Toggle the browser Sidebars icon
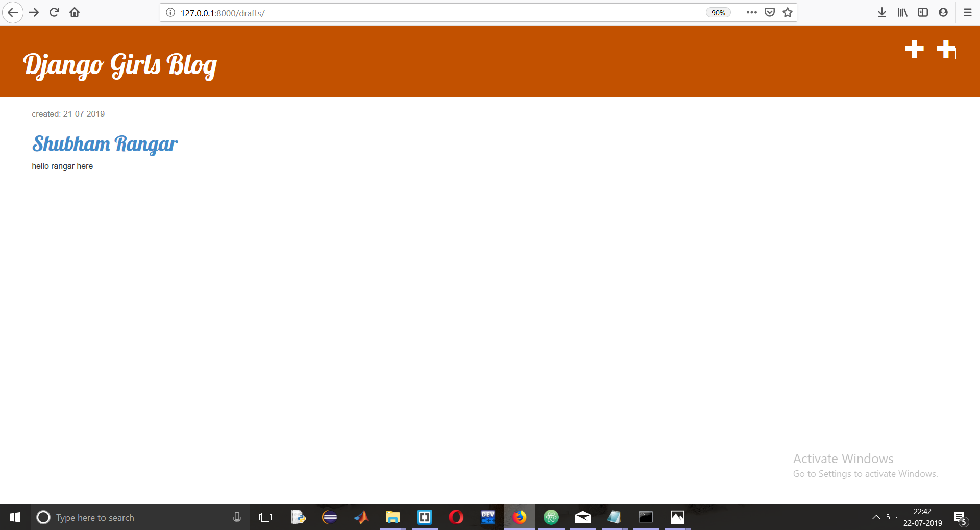This screenshot has width=980, height=530. click(x=923, y=12)
